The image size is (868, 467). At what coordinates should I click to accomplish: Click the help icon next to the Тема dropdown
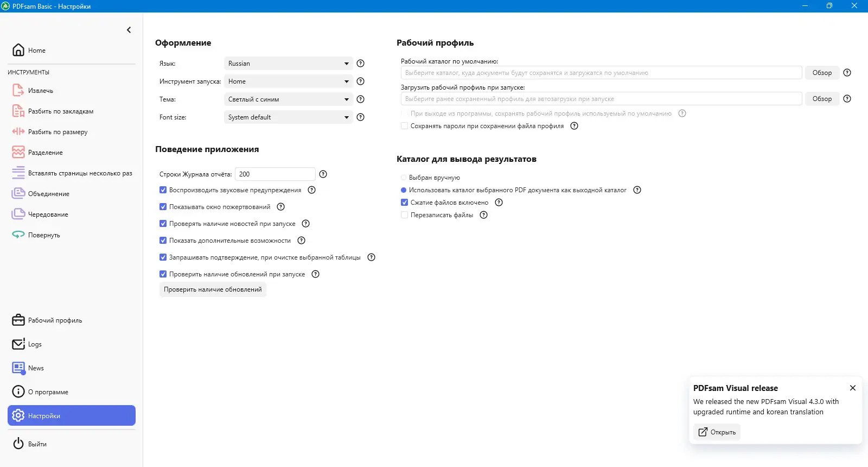pyautogui.click(x=360, y=99)
